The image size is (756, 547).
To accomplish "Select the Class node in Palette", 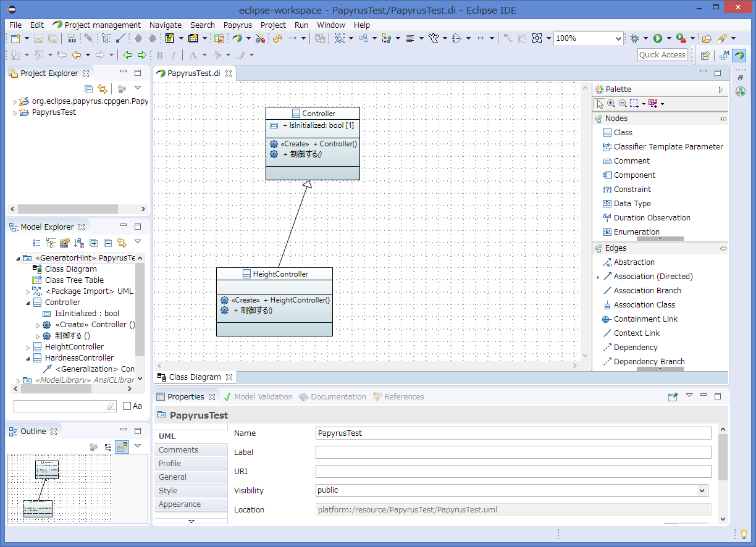I will tap(623, 133).
